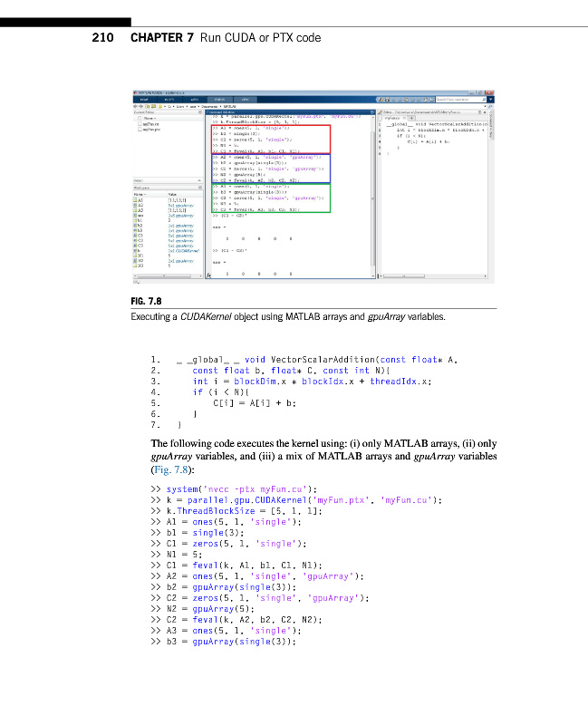Select myFun.cu file in Current Folder
Viewport: 588px width, 725px height.
pyautogui.click(x=146, y=124)
